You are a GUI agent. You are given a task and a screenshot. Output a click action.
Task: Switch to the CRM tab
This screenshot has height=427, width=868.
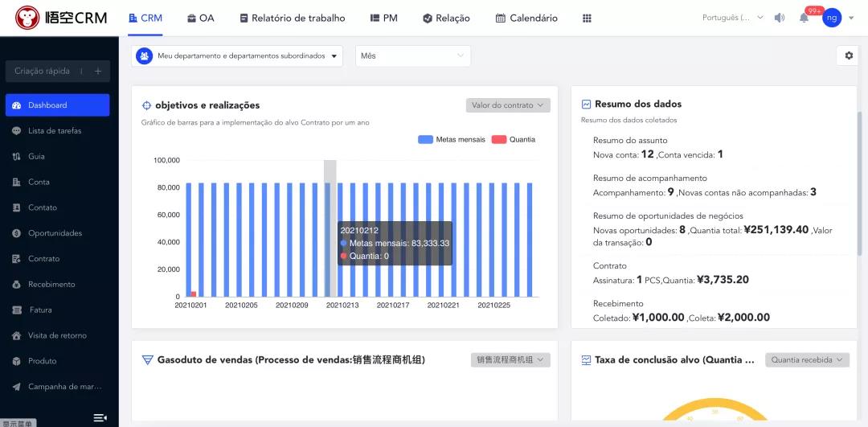coord(145,18)
